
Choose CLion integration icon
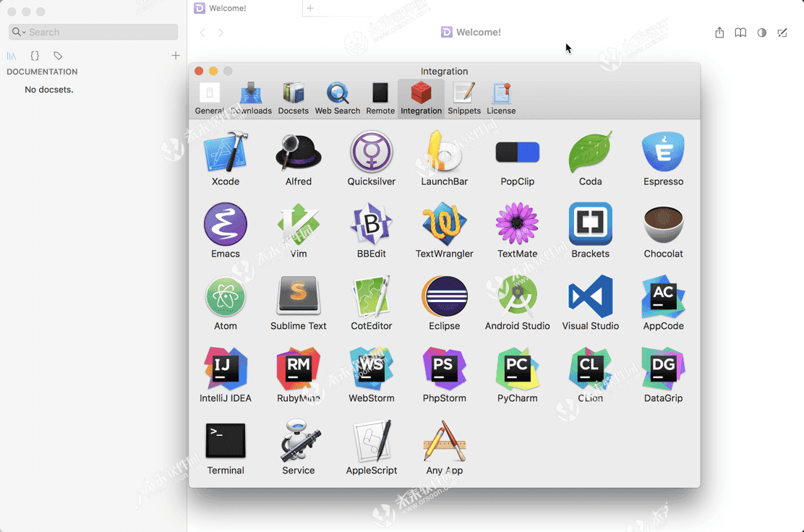590,369
